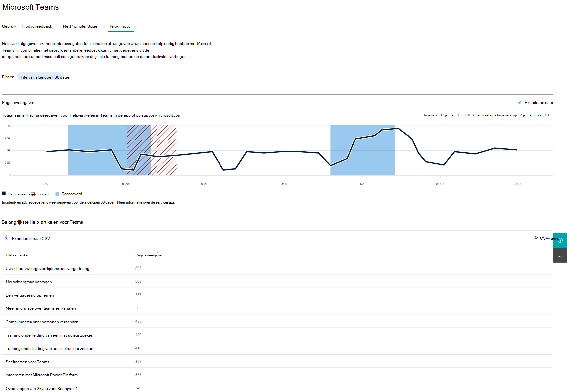Select article Een vergadering opnemen
567x392 pixels.
click(30, 295)
